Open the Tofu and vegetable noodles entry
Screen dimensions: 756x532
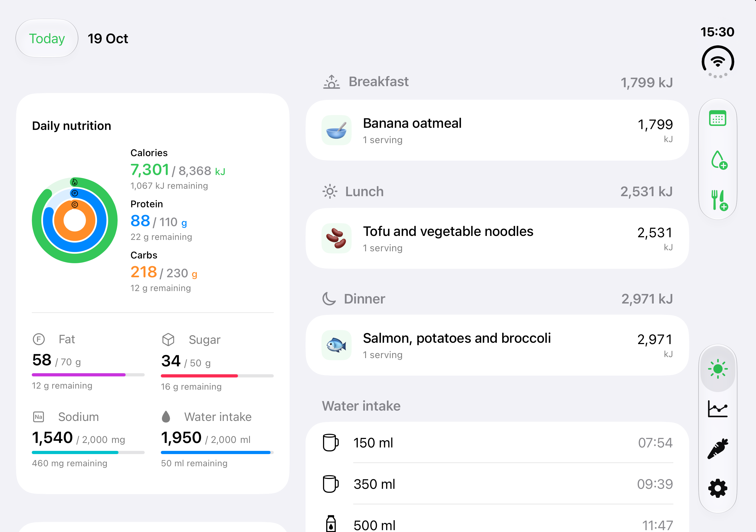point(497,238)
